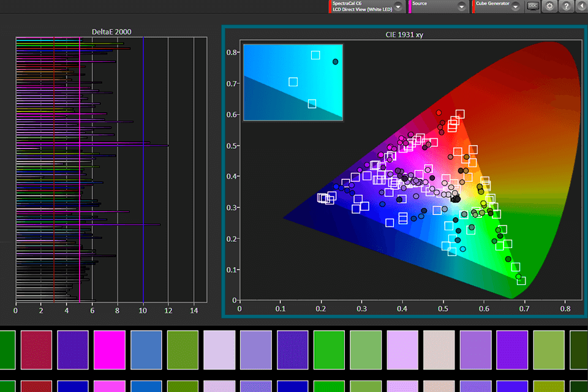
Task: Open settings with the gear icon
Action: pyautogui.click(x=549, y=6)
